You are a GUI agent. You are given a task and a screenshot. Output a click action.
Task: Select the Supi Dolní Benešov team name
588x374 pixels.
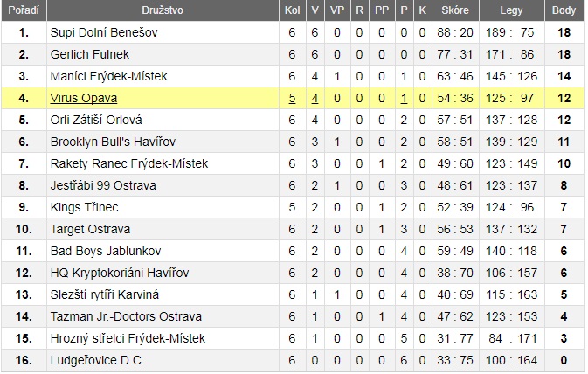click(104, 32)
